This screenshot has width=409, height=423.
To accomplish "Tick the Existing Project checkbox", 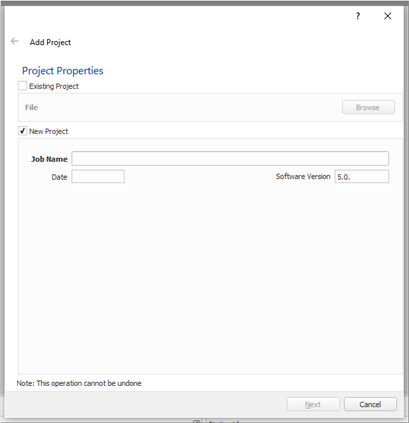I will (x=22, y=86).
